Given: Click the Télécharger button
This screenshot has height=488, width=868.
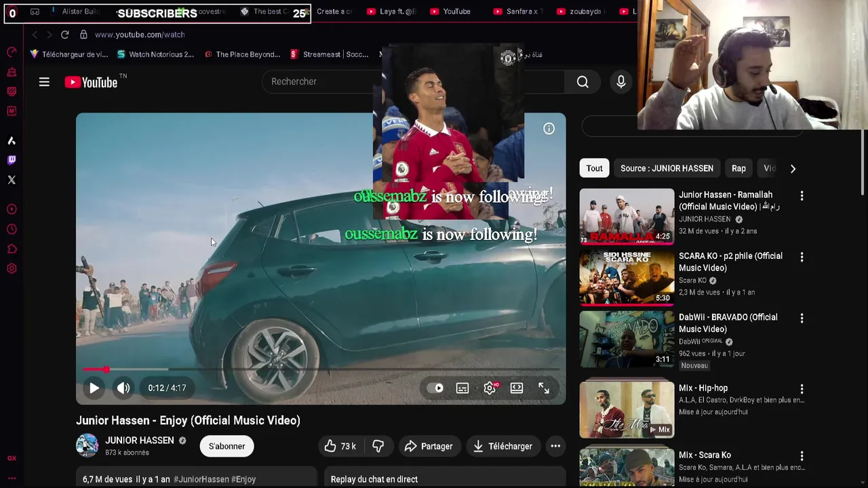Looking at the screenshot, I should [x=503, y=446].
